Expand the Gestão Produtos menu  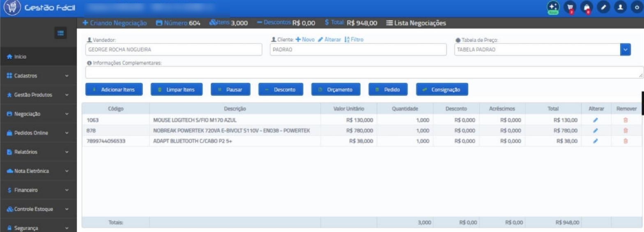(38, 95)
